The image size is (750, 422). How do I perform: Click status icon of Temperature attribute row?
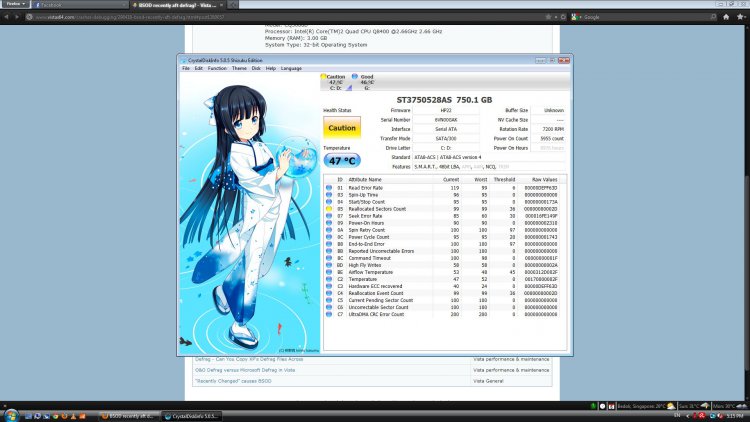tap(329, 279)
